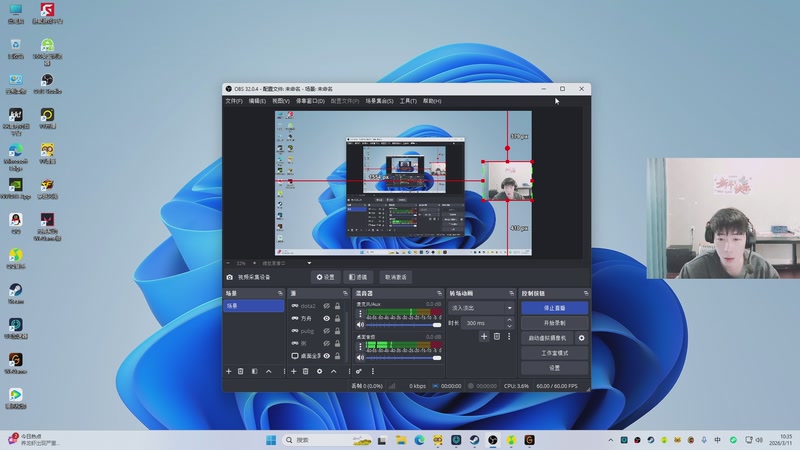The width and height of the screenshot is (800, 450).
Task: Select the webcam source in OBS preview
Action: (508, 181)
